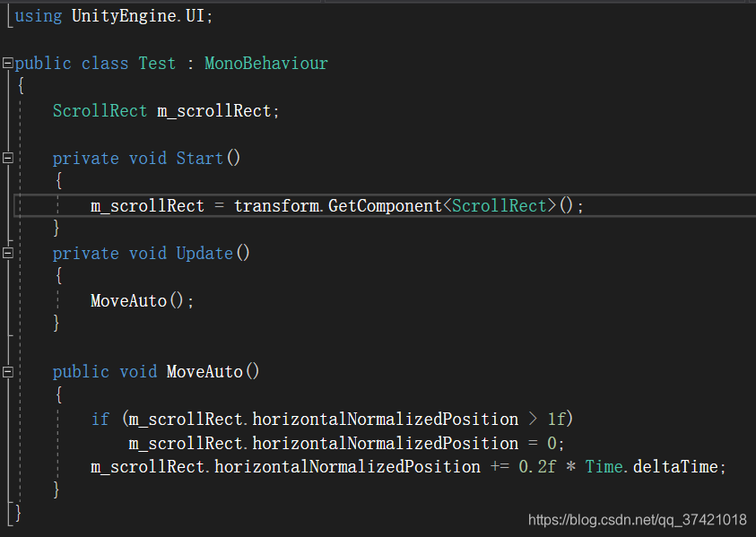756x537 pixels.
Task: Click the 0.2f value in the increment line
Action: 537,466
